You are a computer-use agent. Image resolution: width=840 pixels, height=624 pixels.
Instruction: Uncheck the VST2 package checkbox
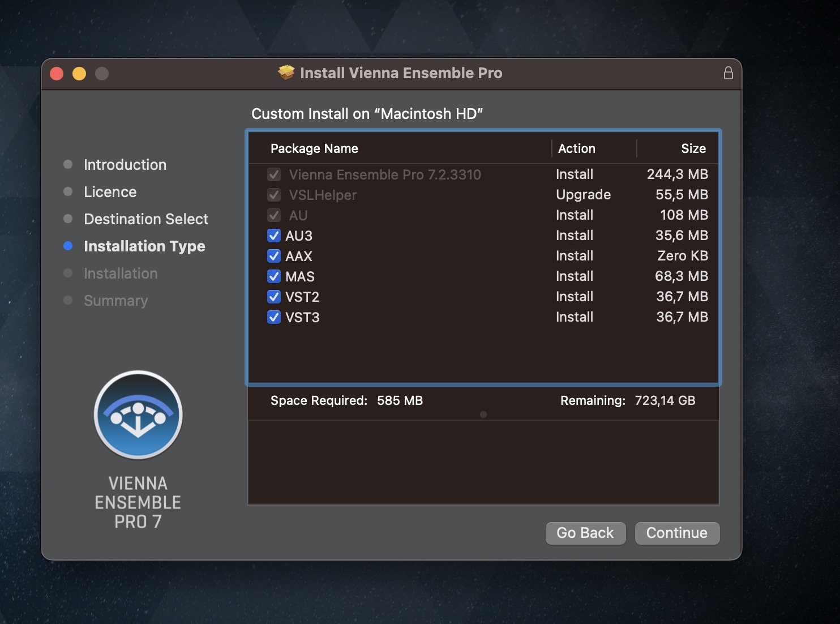point(274,297)
